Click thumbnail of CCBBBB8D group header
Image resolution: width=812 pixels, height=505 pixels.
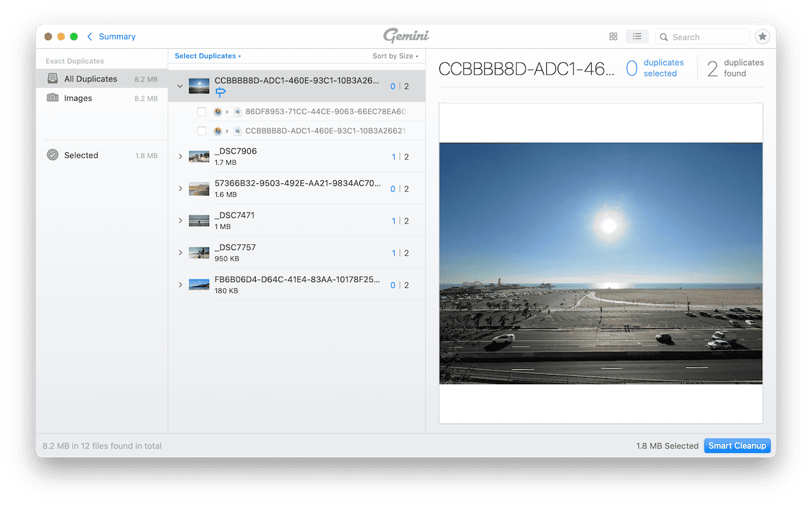click(x=199, y=86)
